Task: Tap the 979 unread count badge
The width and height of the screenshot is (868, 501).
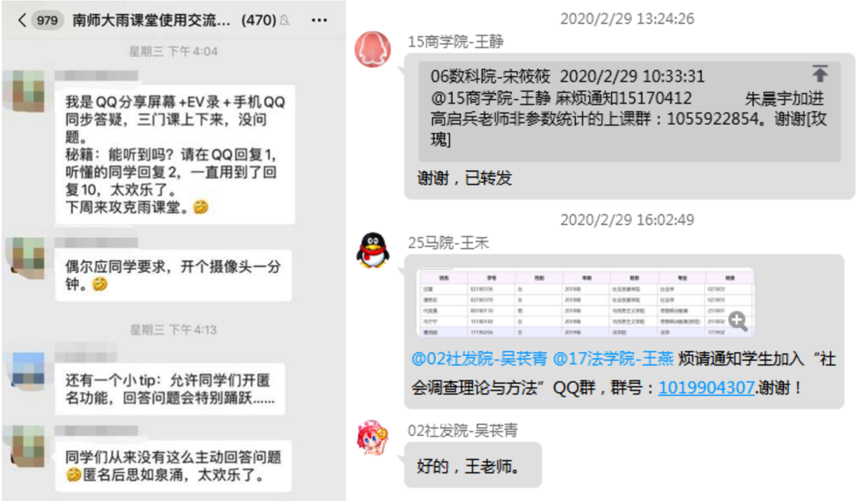Action: [47, 21]
